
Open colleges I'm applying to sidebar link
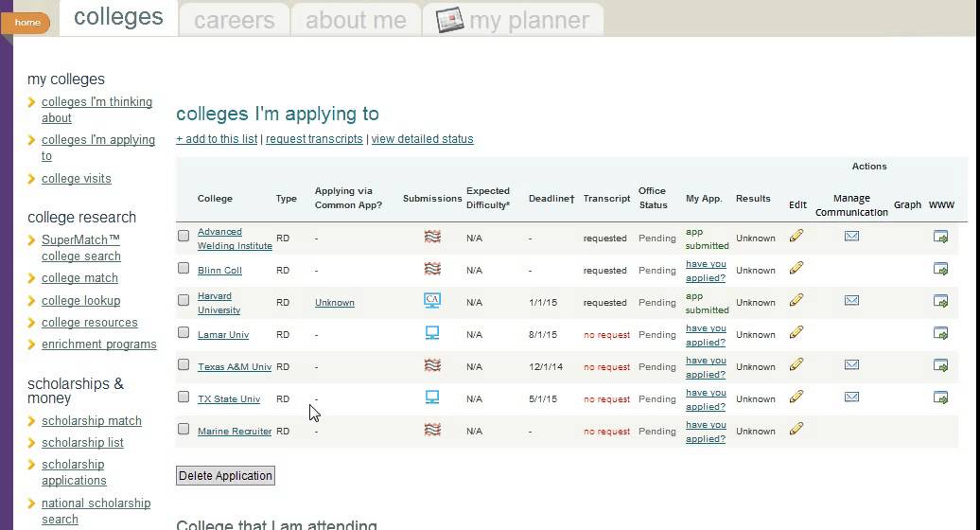tap(98, 148)
